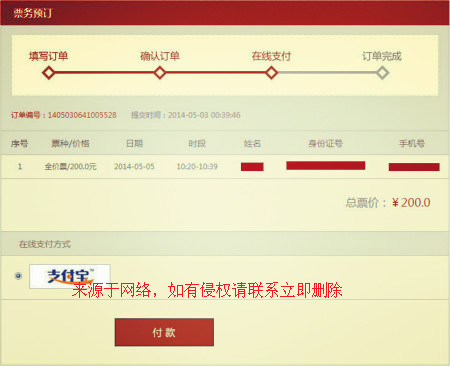The image size is (450, 366).
Task: Click the 填写订单 step diamond marker
Action: (49, 73)
